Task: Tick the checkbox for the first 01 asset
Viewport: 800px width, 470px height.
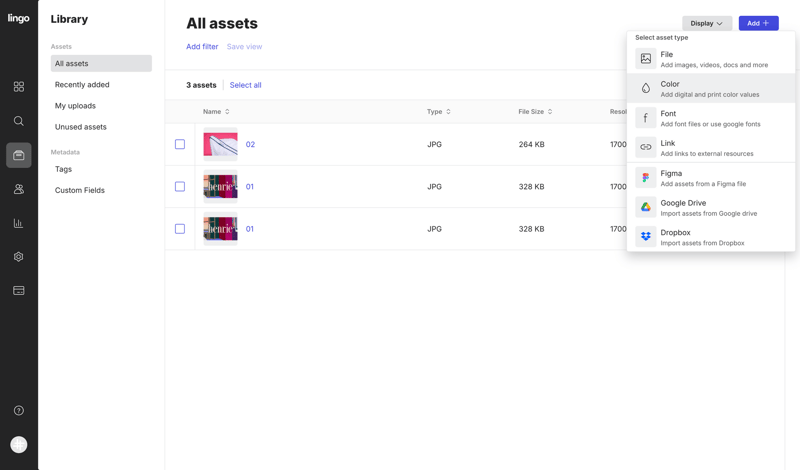Action: coord(180,187)
